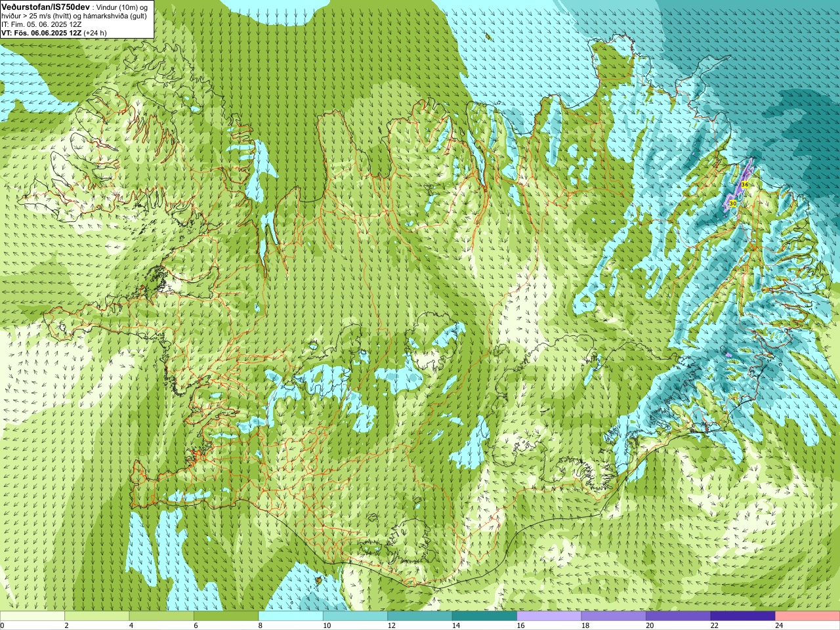Click the legend tick label 18
The image size is (840, 630).
(585, 625)
